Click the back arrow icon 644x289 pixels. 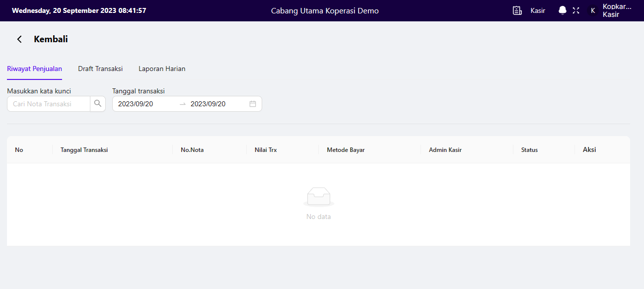(19, 39)
